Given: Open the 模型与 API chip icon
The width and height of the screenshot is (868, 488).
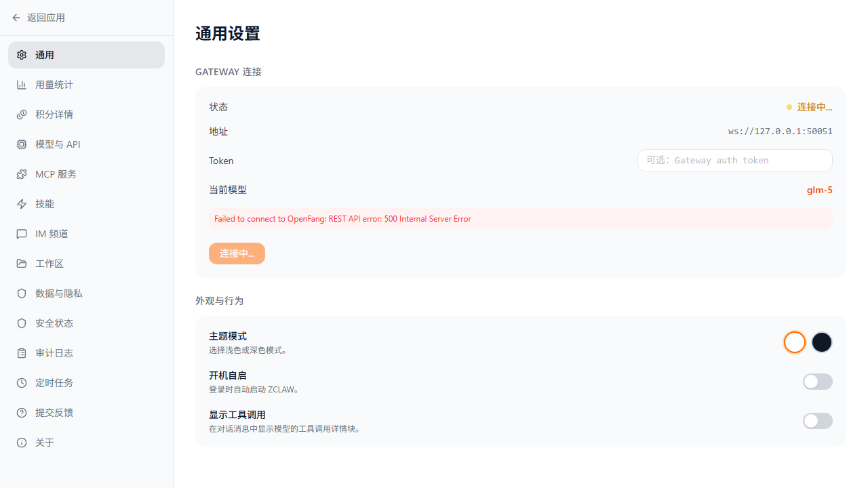Looking at the screenshot, I should pyautogui.click(x=22, y=144).
